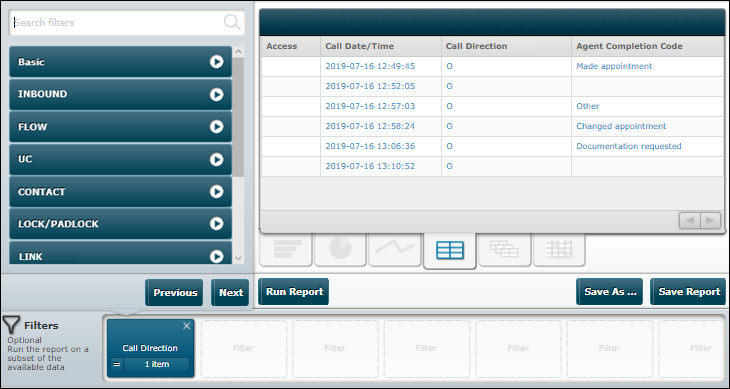730x389 pixels.
Task: Click the equals operator on Call Direction filter
Action: pyautogui.click(x=116, y=364)
